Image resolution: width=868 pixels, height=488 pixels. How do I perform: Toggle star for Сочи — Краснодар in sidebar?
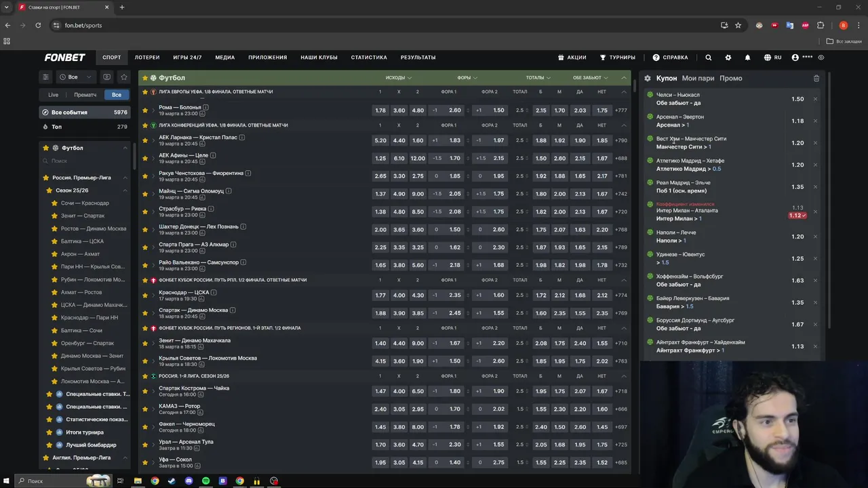(x=54, y=203)
